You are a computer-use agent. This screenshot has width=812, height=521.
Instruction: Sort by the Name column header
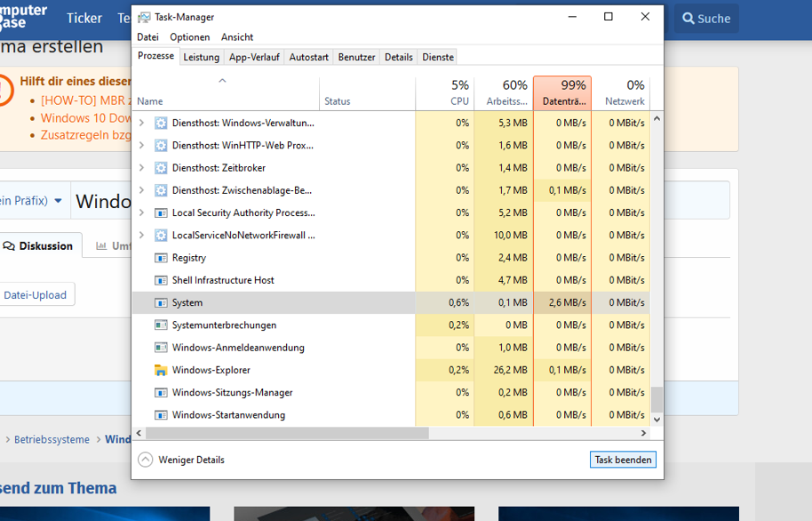(x=226, y=92)
